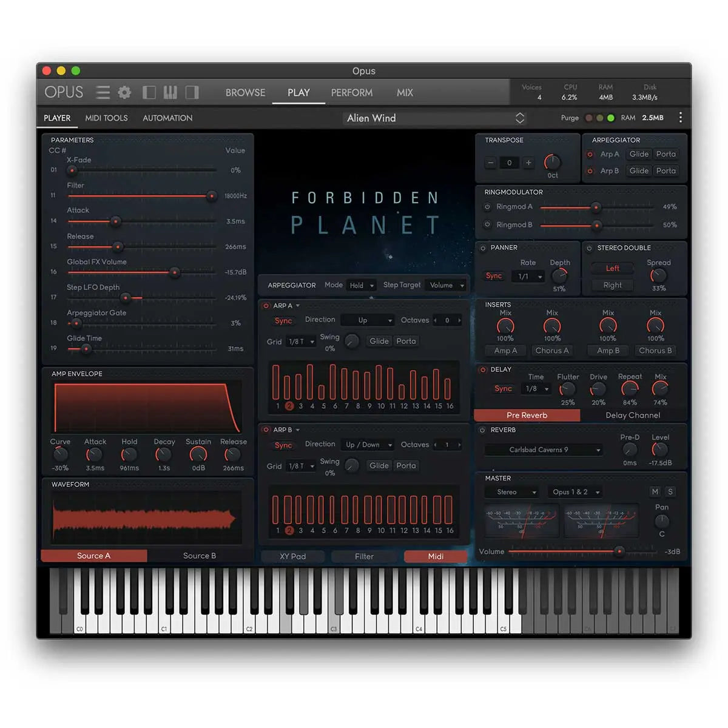Image resolution: width=728 pixels, height=728 pixels.
Task: Click the right side panel icon
Action: click(x=192, y=92)
